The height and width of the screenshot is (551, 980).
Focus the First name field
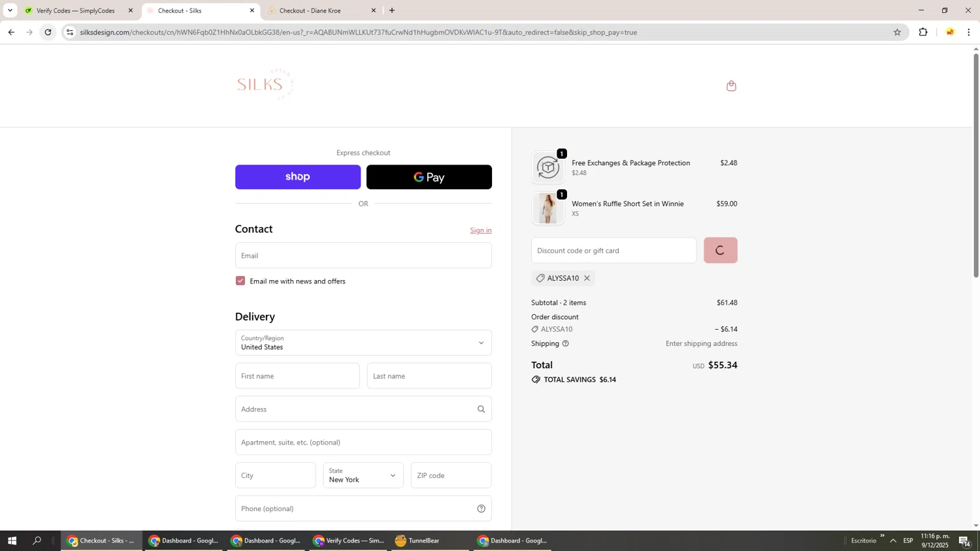tap(297, 376)
